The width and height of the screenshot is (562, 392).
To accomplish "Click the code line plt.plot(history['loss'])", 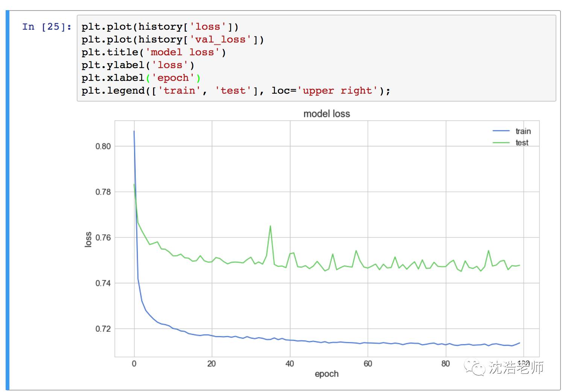I will [160, 27].
